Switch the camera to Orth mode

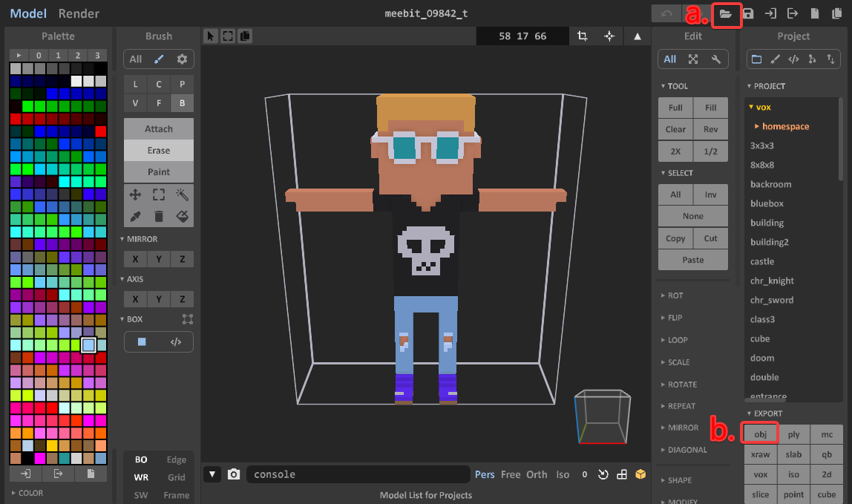point(537,474)
